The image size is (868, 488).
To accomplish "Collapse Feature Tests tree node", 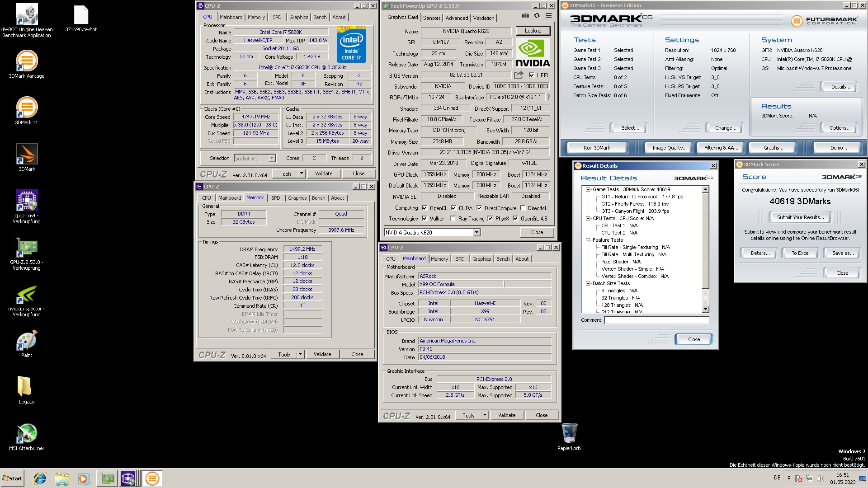I will point(588,240).
